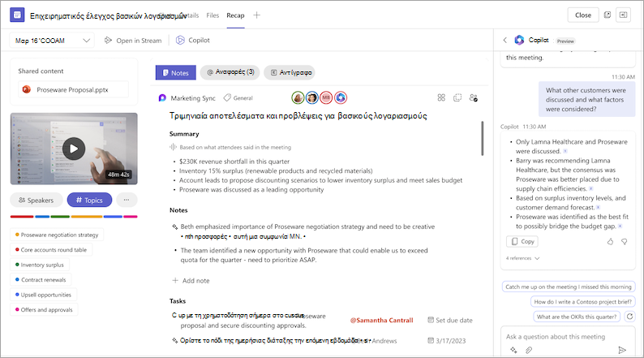Click the attach paperclip icon in Copilot box

tap(529, 350)
